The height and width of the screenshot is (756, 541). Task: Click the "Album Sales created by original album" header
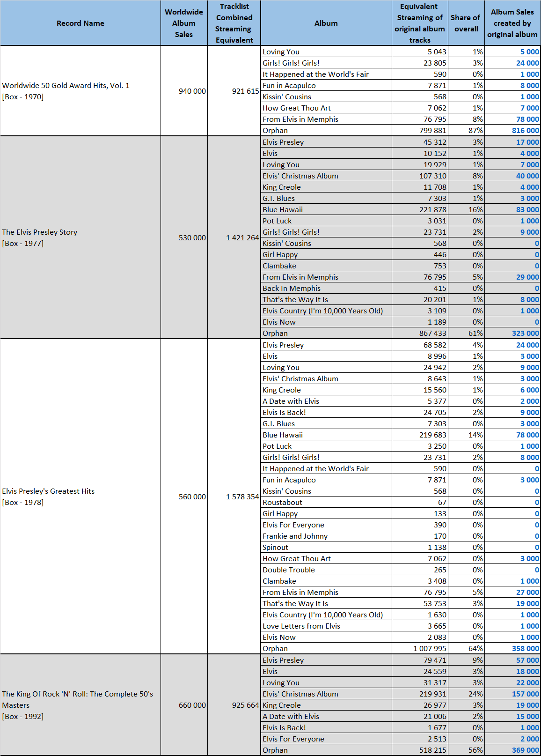pos(512,23)
